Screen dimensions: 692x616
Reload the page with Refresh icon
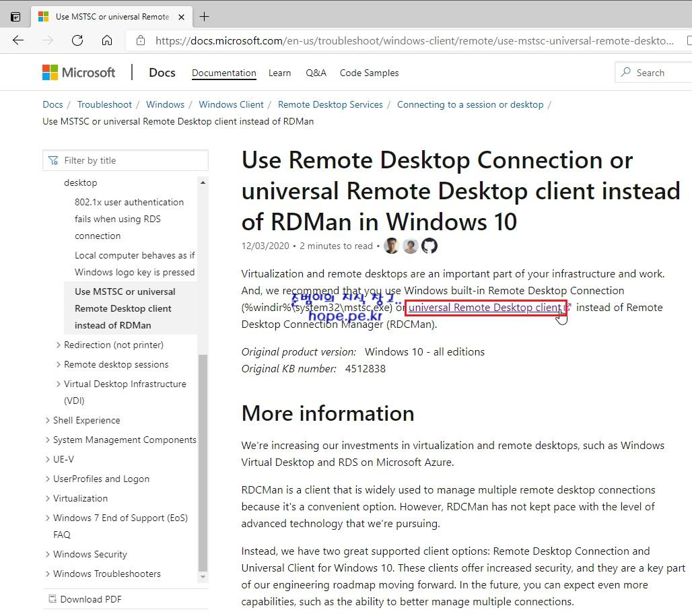coord(77,40)
